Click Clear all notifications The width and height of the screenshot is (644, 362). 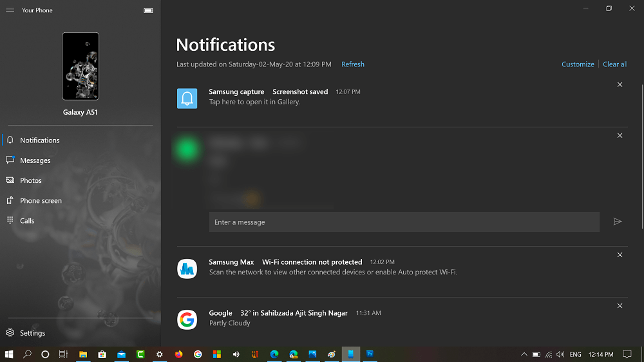(x=615, y=64)
